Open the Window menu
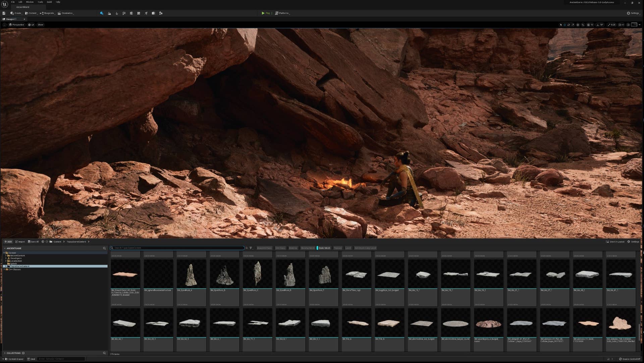The width and height of the screenshot is (644, 363). tap(30, 2)
